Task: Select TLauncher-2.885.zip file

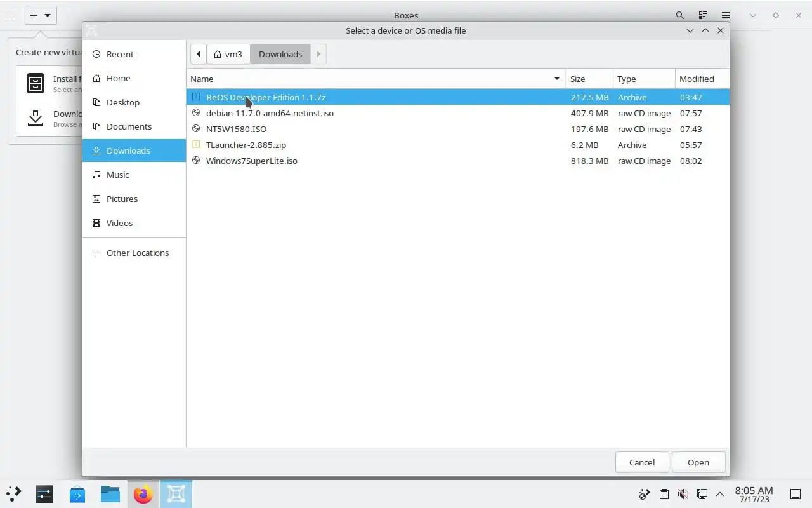Action: [458, 145]
